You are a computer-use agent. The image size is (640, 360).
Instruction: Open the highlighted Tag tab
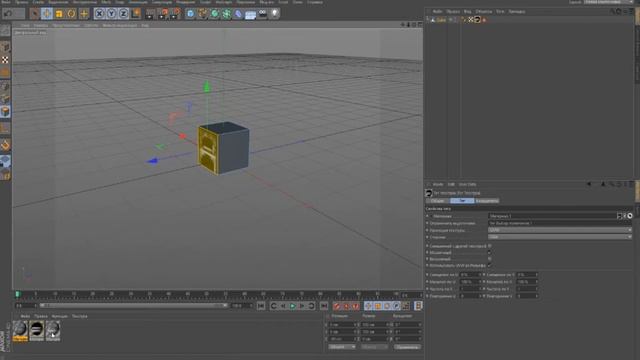(x=462, y=201)
